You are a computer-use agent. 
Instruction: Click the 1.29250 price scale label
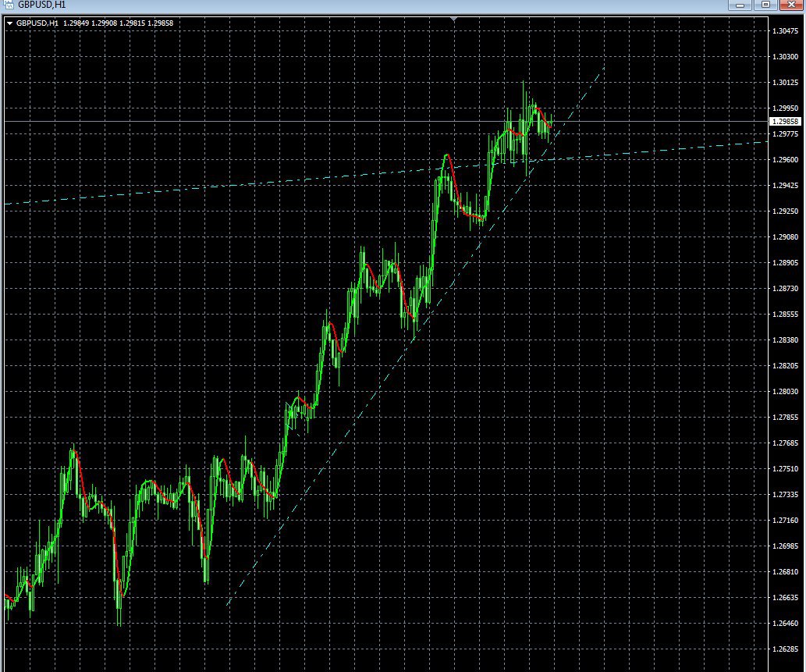tap(785, 211)
